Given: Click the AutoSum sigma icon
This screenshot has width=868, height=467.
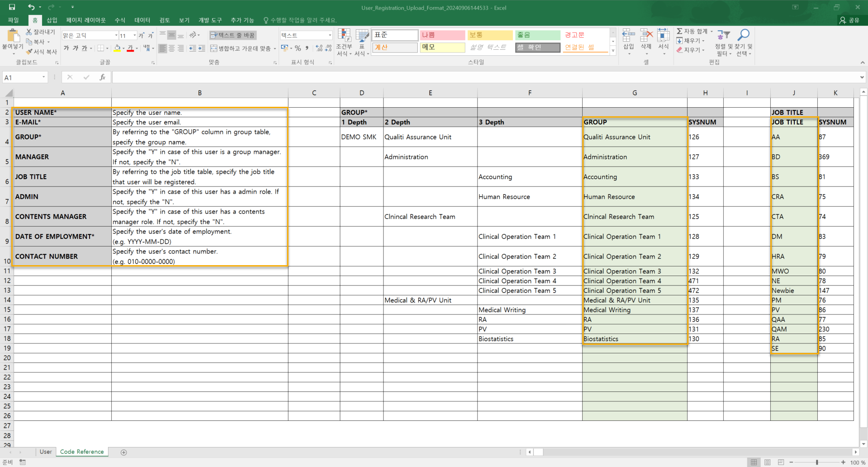Looking at the screenshot, I should 679,31.
